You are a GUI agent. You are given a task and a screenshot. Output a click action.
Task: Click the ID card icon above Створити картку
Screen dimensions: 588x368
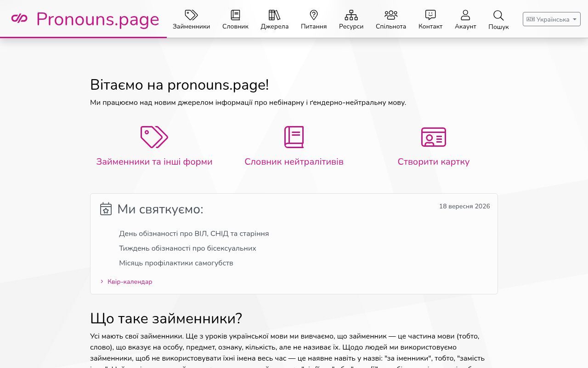[434, 137]
